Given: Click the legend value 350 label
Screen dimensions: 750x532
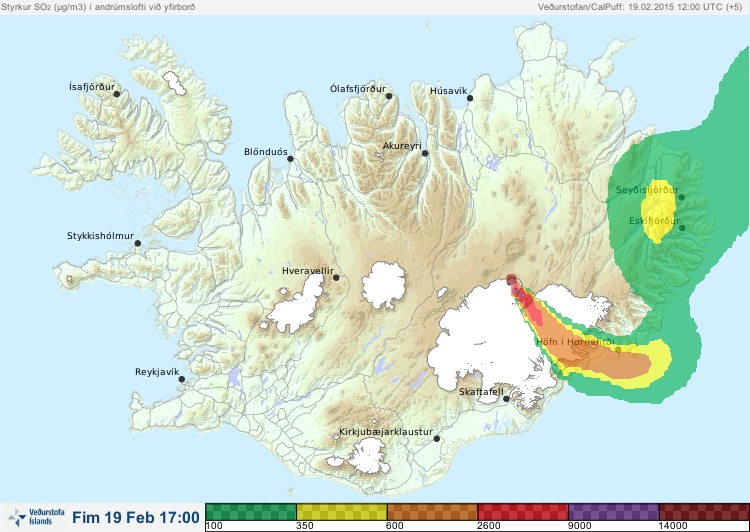Looking at the screenshot, I should pyautogui.click(x=305, y=526).
